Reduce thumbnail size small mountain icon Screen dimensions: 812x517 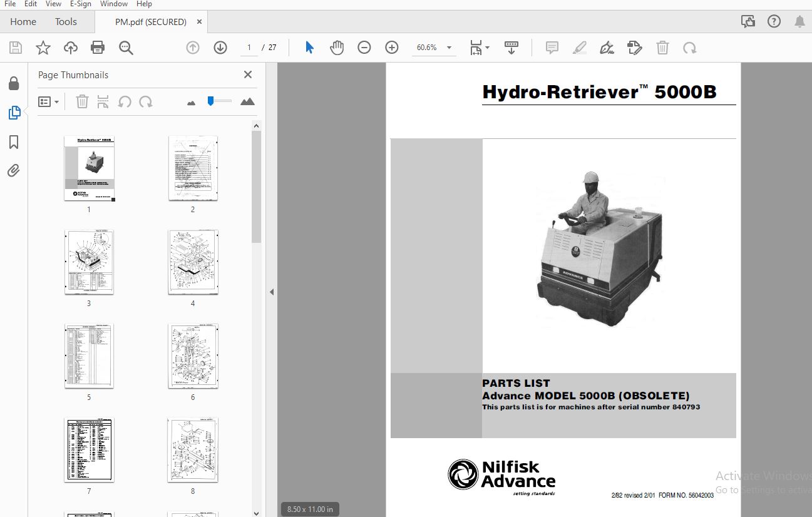191,102
